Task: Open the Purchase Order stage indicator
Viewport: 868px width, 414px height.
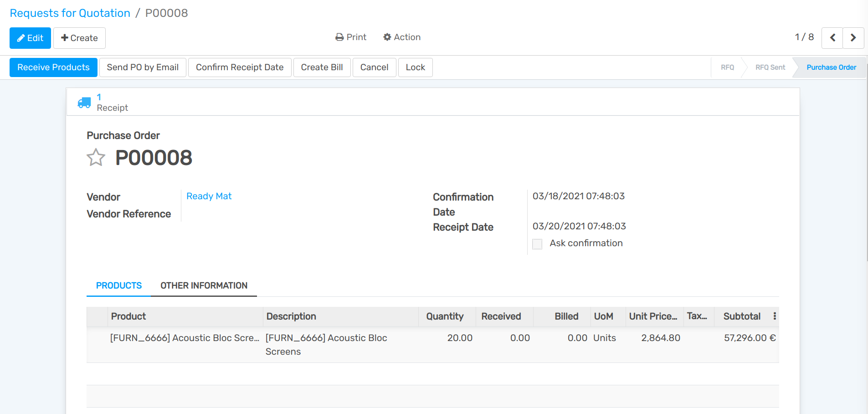Action: [x=831, y=67]
